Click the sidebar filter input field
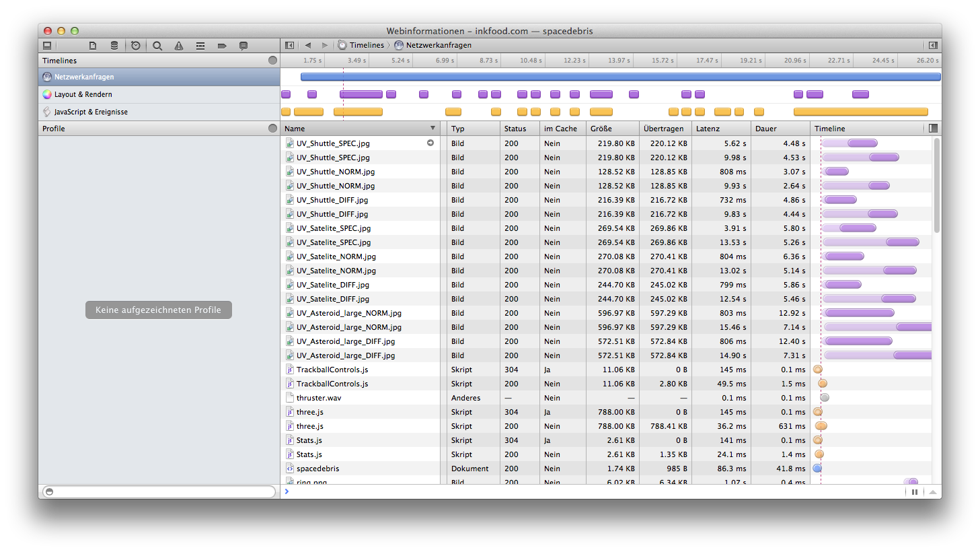The height and width of the screenshot is (552, 980). tap(159, 491)
